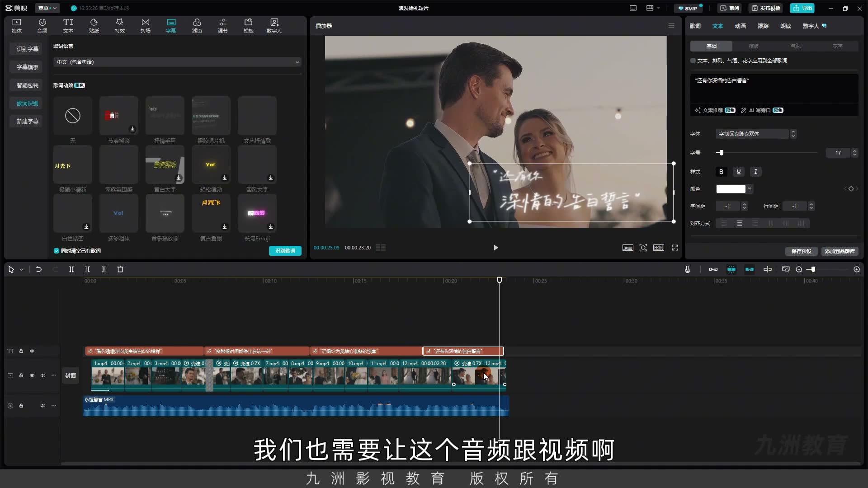Image resolution: width=868 pixels, height=488 pixels.
Task: Click the timeline zoom slider
Action: point(827,269)
